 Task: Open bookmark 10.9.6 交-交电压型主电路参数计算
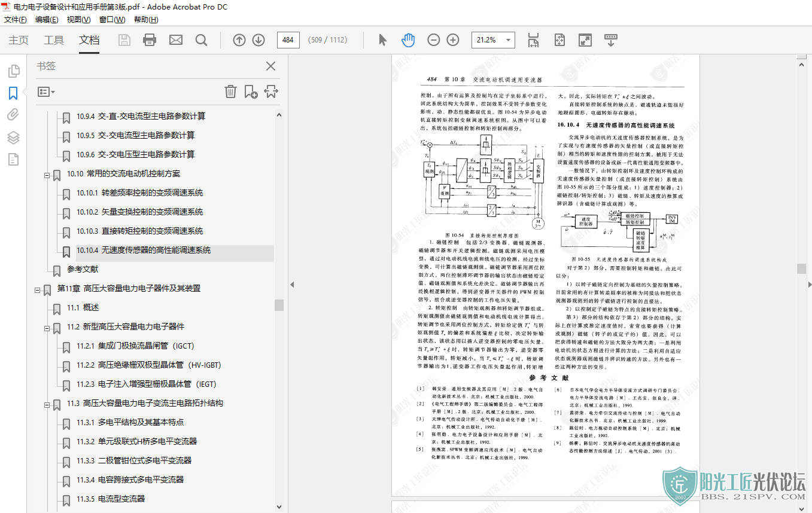pos(135,154)
